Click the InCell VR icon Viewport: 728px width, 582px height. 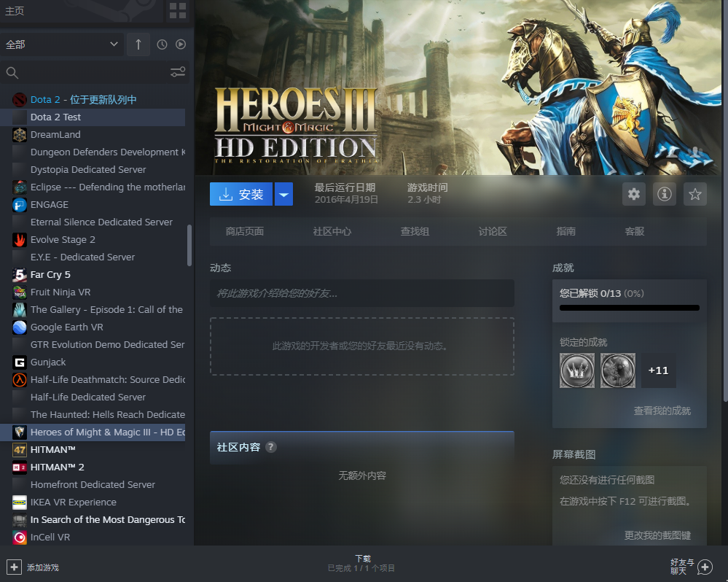coord(20,538)
